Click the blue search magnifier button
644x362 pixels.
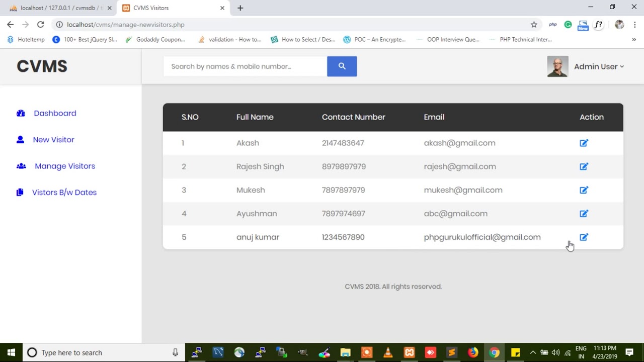[342, 66]
